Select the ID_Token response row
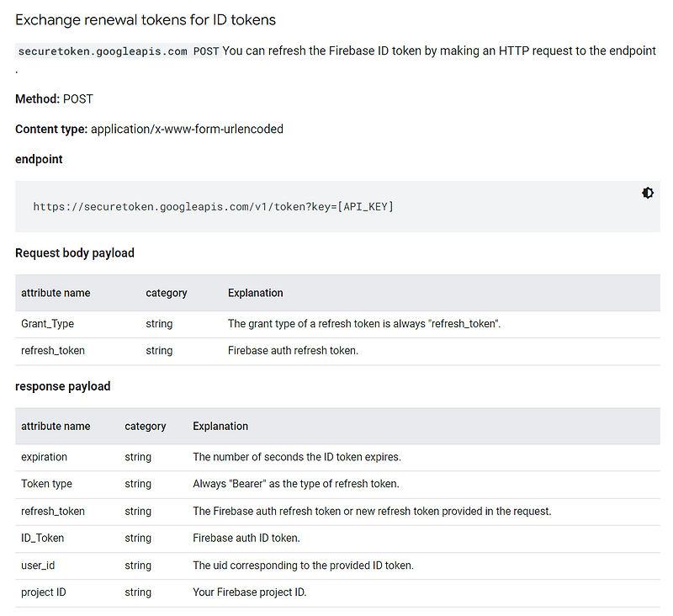 (x=42, y=538)
